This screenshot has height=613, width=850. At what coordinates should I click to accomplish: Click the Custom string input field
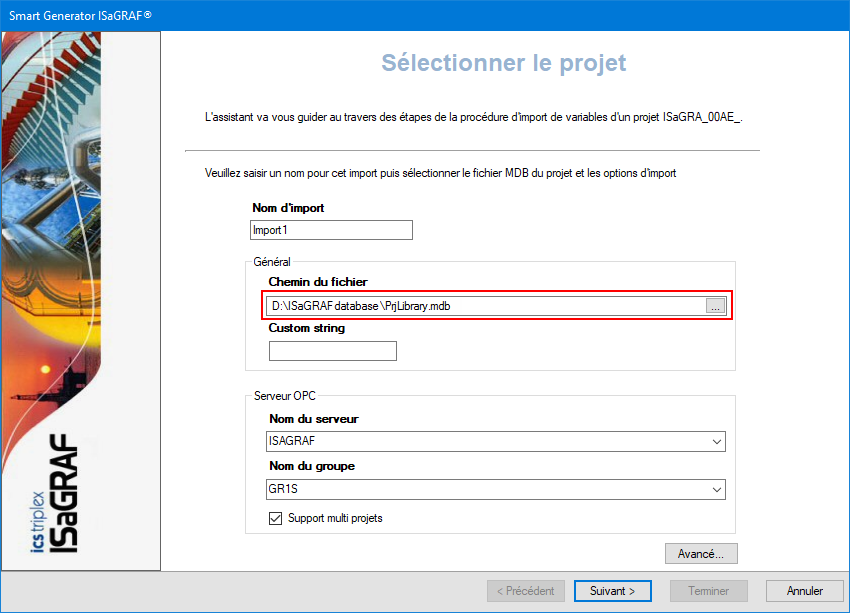pyautogui.click(x=333, y=351)
